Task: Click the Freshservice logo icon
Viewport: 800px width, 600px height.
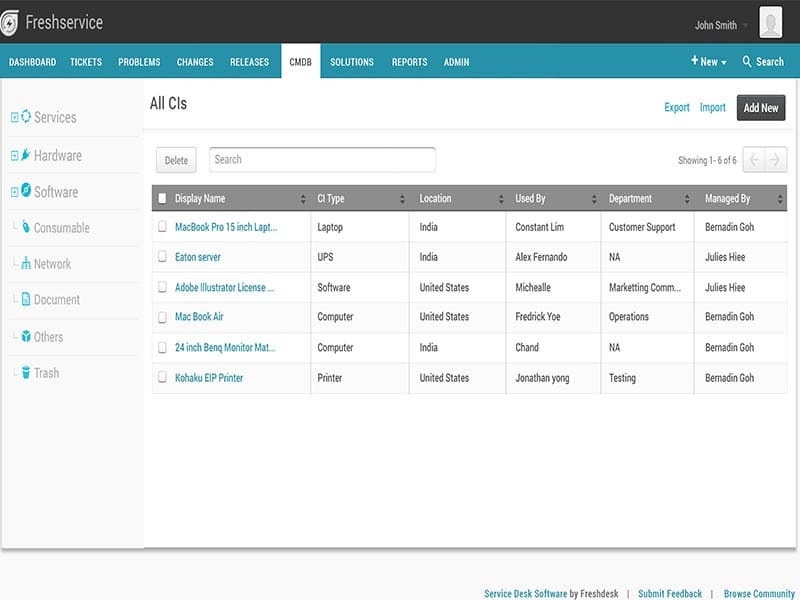Action: click(x=11, y=23)
